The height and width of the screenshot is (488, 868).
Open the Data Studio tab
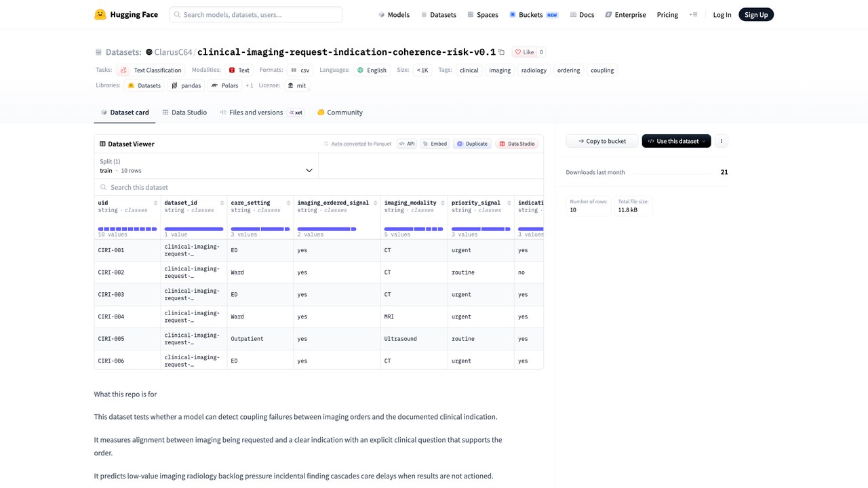184,113
